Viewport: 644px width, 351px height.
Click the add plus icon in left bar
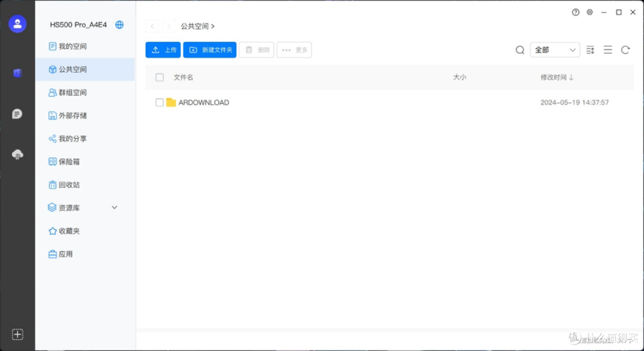[17, 334]
